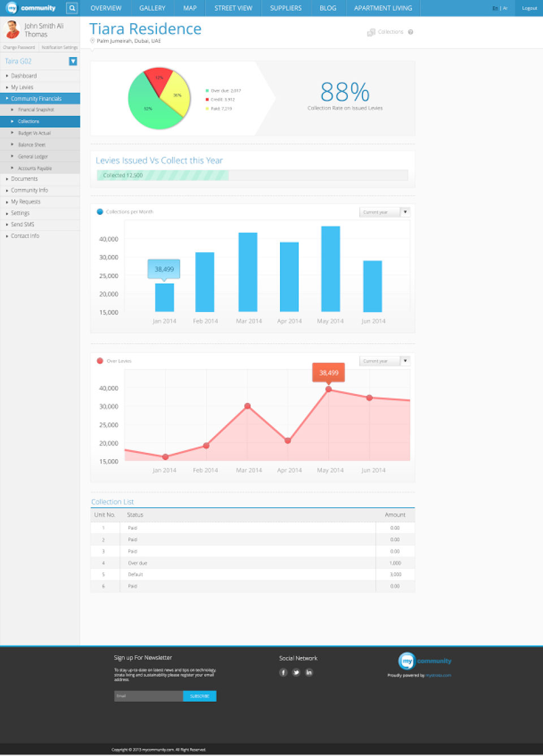Viewport: 543px width, 756px height.
Task: Click the SUBSCRIBE button
Action: click(200, 696)
